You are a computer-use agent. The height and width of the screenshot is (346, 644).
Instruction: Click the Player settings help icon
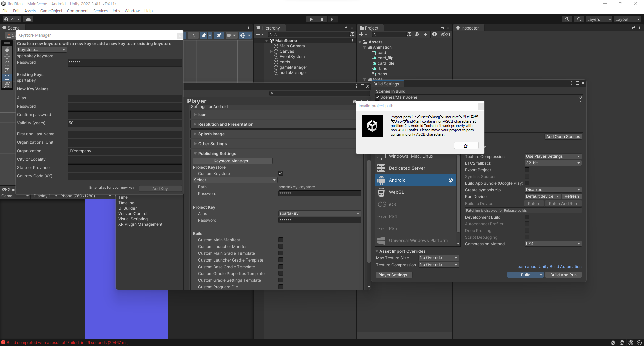(354, 101)
